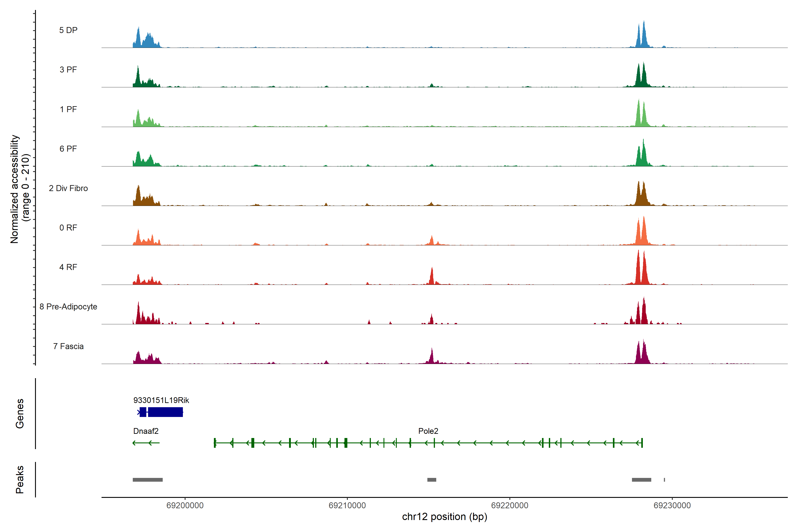Click the blue 9330151L19Rik gene box
This screenshot has height=532, width=798.
click(165, 412)
